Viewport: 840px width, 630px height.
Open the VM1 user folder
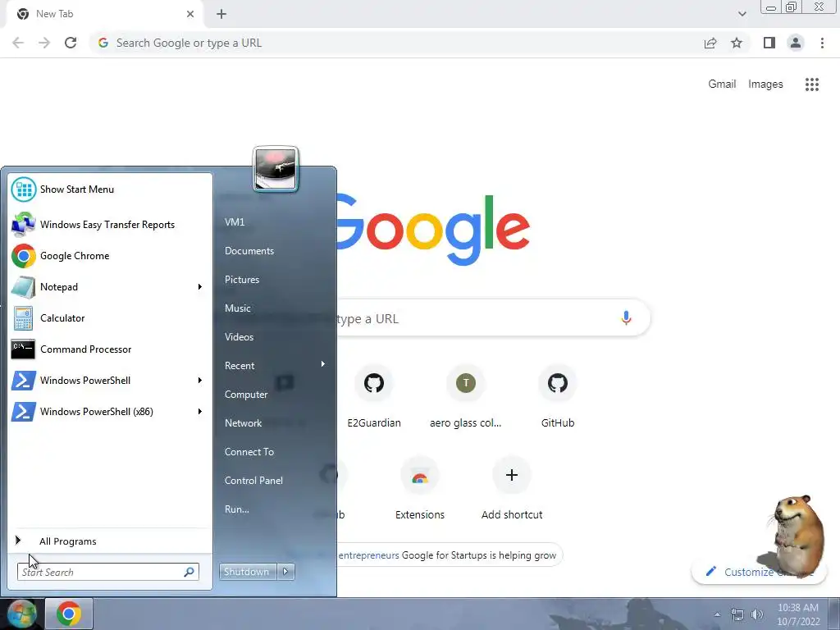click(x=235, y=221)
